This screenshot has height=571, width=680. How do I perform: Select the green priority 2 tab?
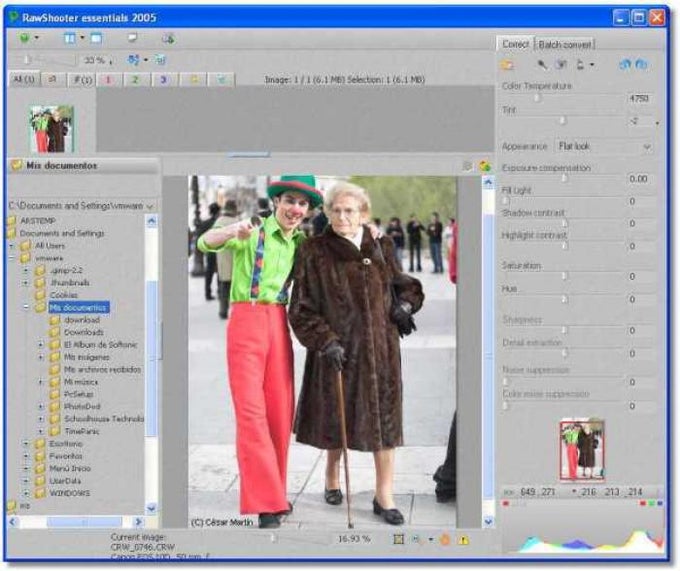135,80
